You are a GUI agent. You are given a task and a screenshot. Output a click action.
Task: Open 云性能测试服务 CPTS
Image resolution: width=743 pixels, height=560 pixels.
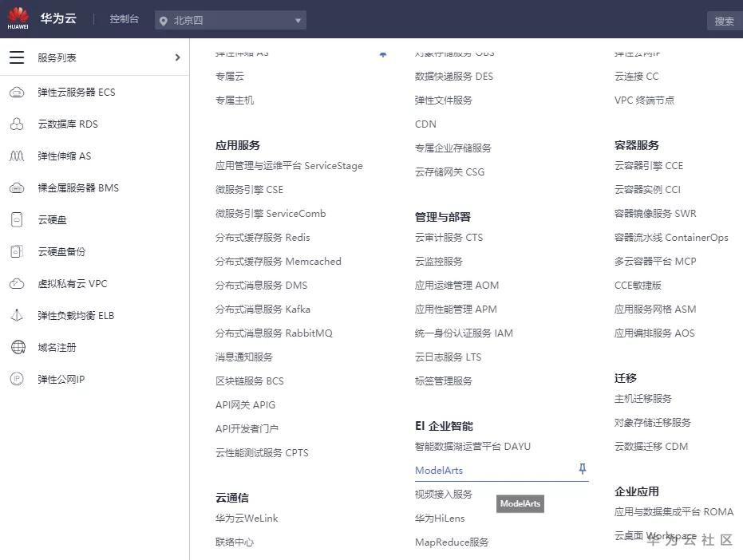(x=262, y=453)
